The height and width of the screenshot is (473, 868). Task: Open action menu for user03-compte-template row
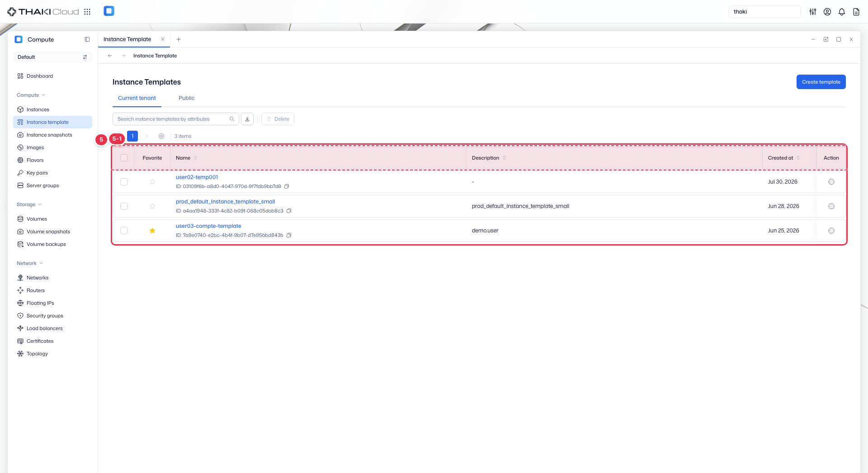[831, 231]
